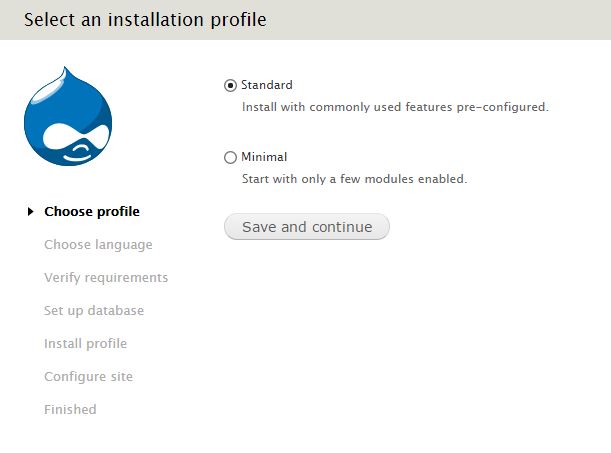Click the Configure site step
This screenshot has height=453, width=611.
88,377
